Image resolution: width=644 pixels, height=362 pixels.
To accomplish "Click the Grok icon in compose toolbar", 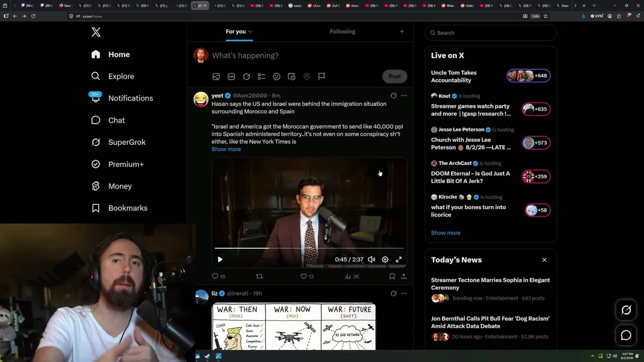I will tap(246, 76).
